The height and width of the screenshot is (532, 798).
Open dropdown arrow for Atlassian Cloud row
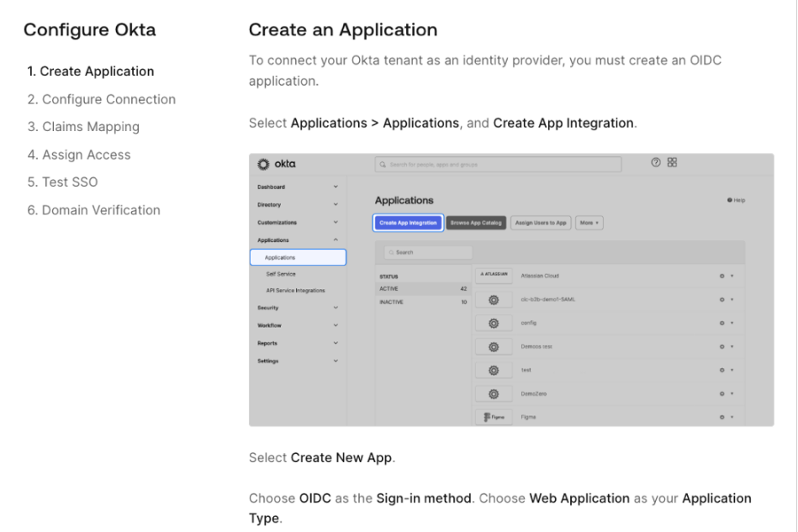click(x=732, y=276)
